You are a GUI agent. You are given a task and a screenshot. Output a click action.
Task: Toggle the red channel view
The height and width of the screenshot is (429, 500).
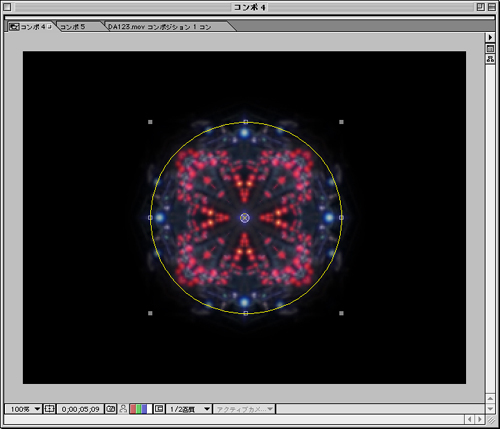coord(133,409)
